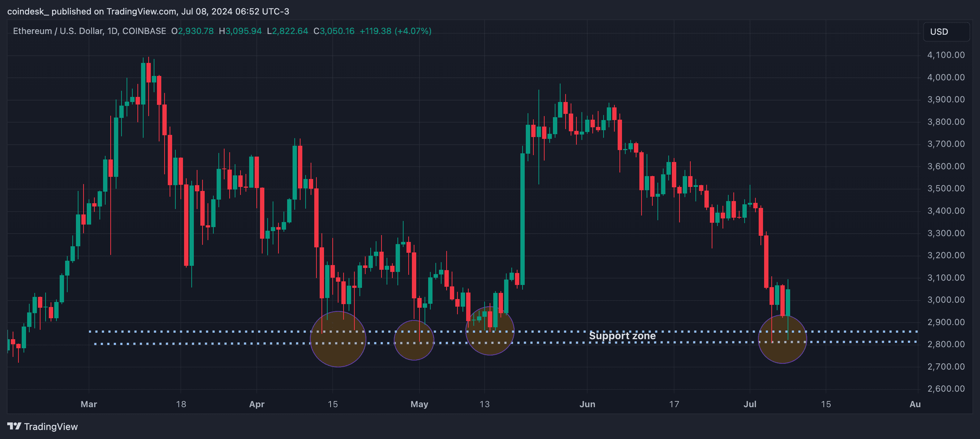This screenshot has width=980, height=439.
Task: Click the 3,100.00 price axis label
Action: tap(946, 278)
